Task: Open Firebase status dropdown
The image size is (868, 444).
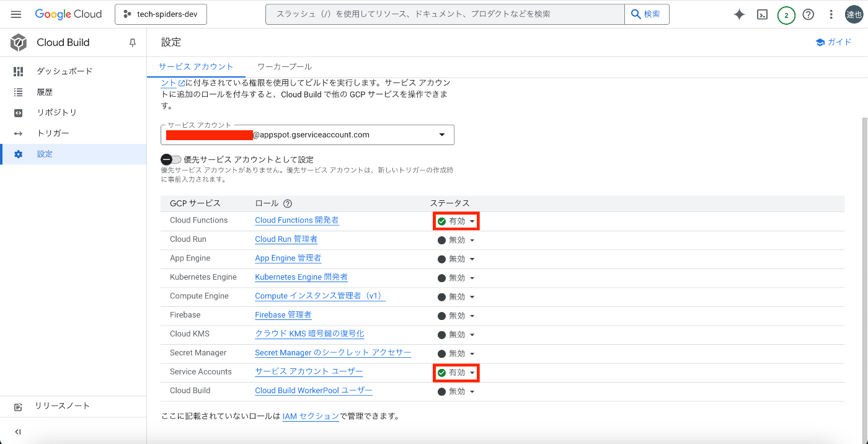Action: pyautogui.click(x=456, y=316)
